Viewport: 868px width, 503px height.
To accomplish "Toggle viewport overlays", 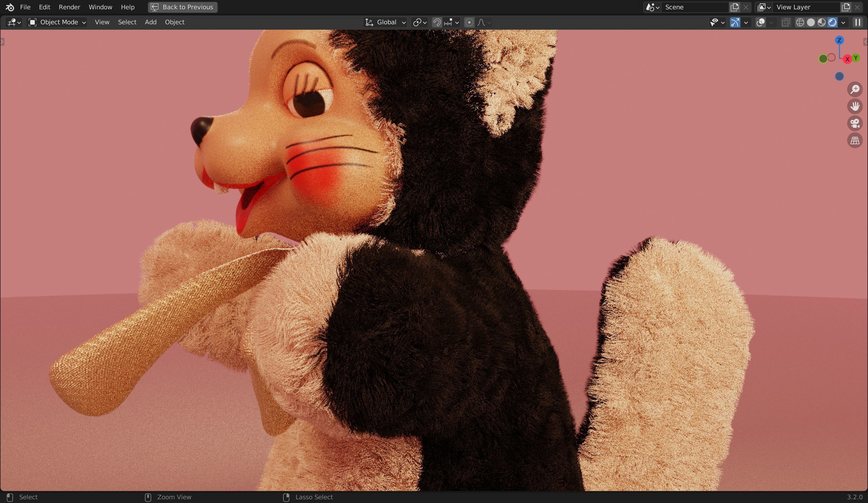I will (760, 22).
